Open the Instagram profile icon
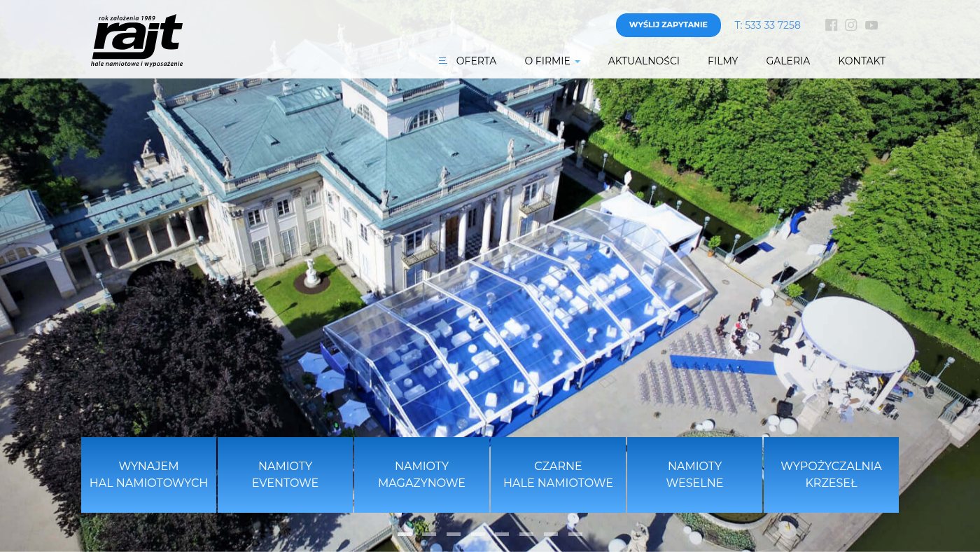Image resolution: width=980 pixels, height=552 pixels. [850, 25]
